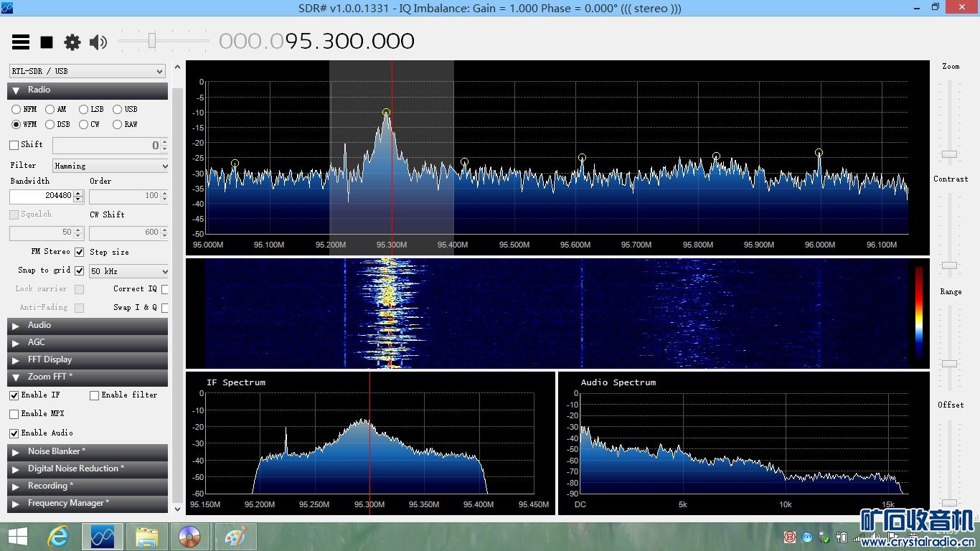Open the Step size 50 kHz dropdown
The width and height of the screenshot is (980, 551).
point(129,272)
